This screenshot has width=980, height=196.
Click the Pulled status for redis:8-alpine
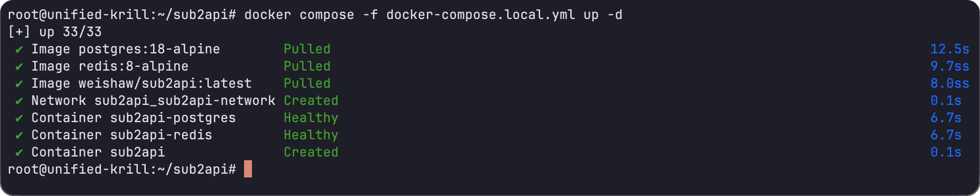pyautogui.click(x=307, y=66)
